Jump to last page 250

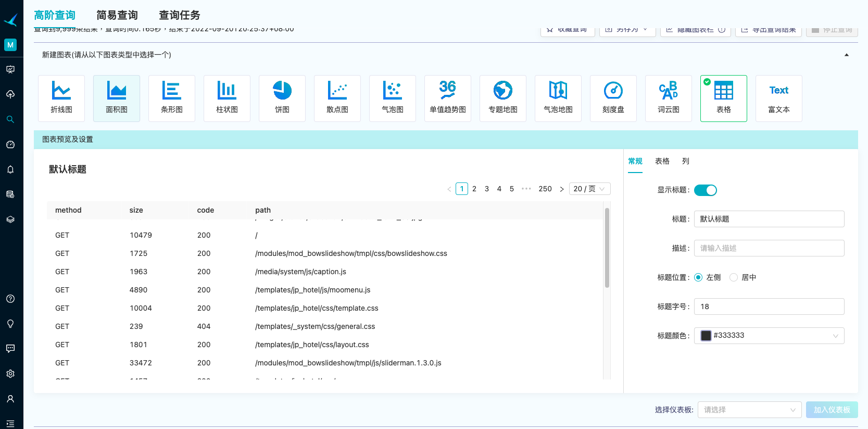[x=545, y=189]
